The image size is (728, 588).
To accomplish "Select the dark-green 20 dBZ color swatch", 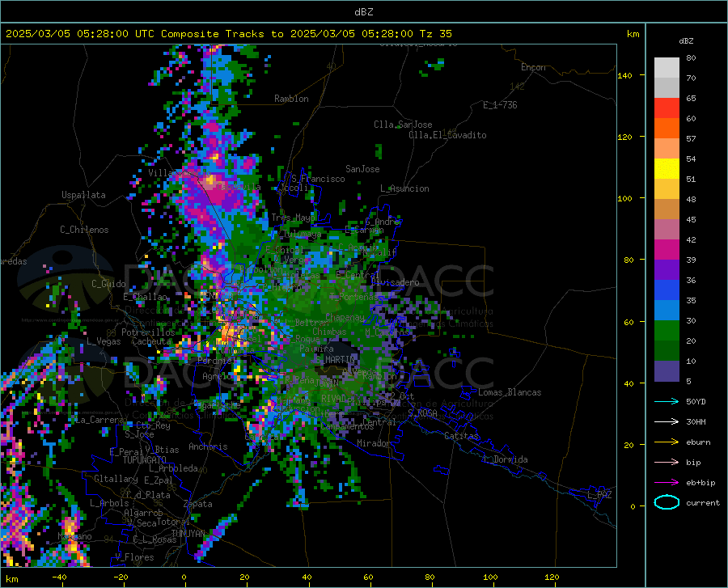I will (x=667, y=350).
